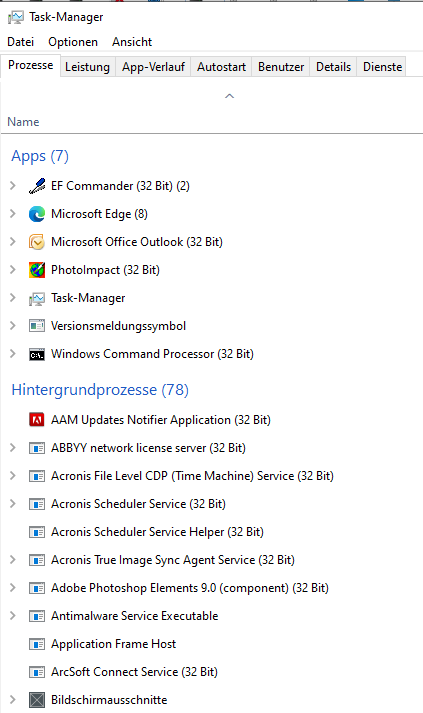423x713 pixels.
Task: Click the Application Frame Host icon
Action: [37, 644]
